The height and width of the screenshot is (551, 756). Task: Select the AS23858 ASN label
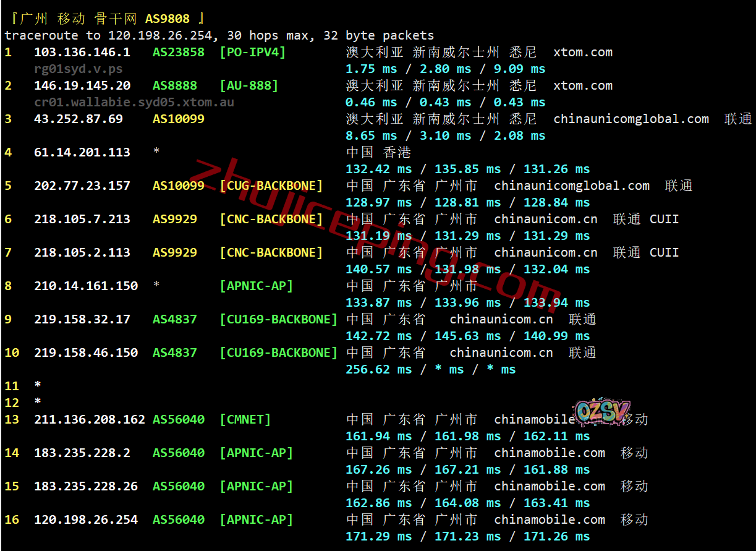pyautogui.click(x=178, y=53)
